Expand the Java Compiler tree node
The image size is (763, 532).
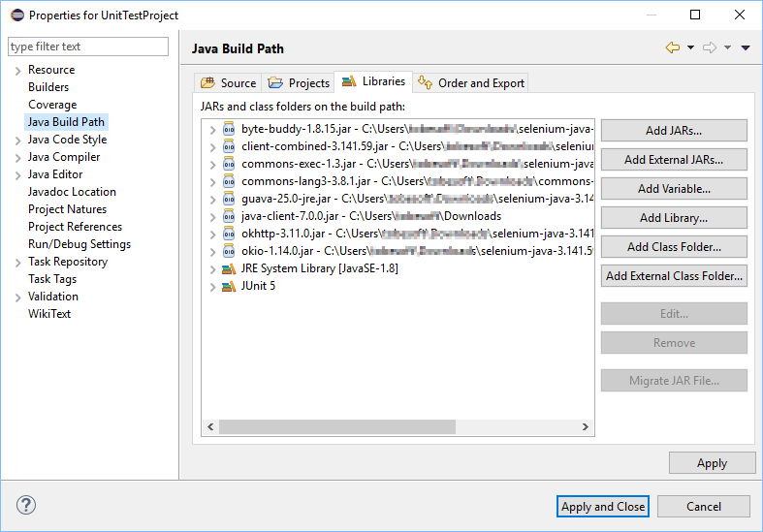(x=17, y=157)
